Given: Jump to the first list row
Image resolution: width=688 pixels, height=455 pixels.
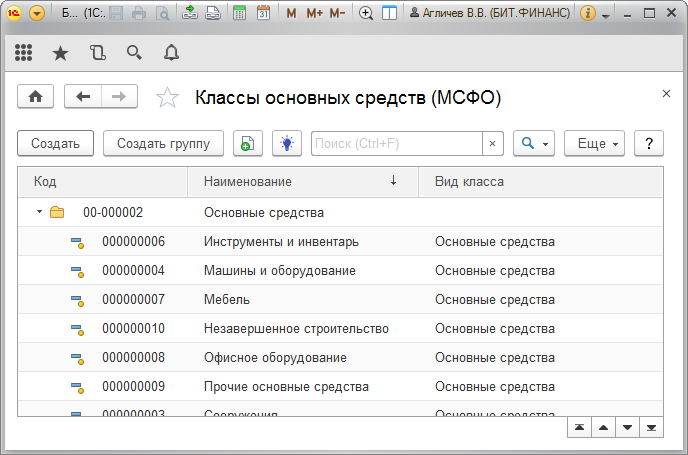Looking at the screenshot, I should (579, 427).
